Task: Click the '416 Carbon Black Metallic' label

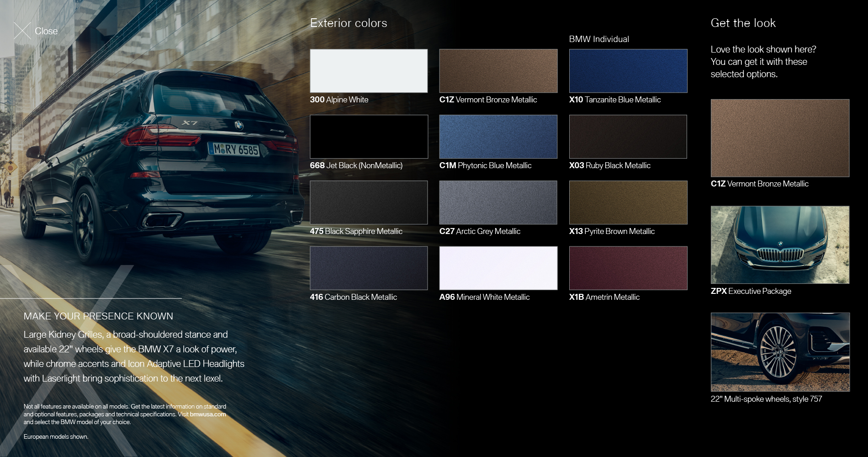Action: (x=354, y=297)
